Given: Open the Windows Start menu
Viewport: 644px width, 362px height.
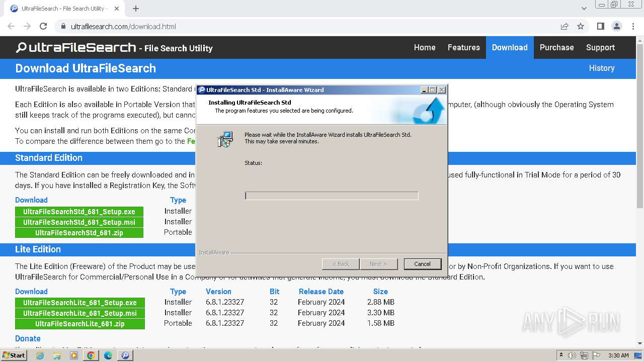Looking at the screenshot, I should [x=14, y=355].
